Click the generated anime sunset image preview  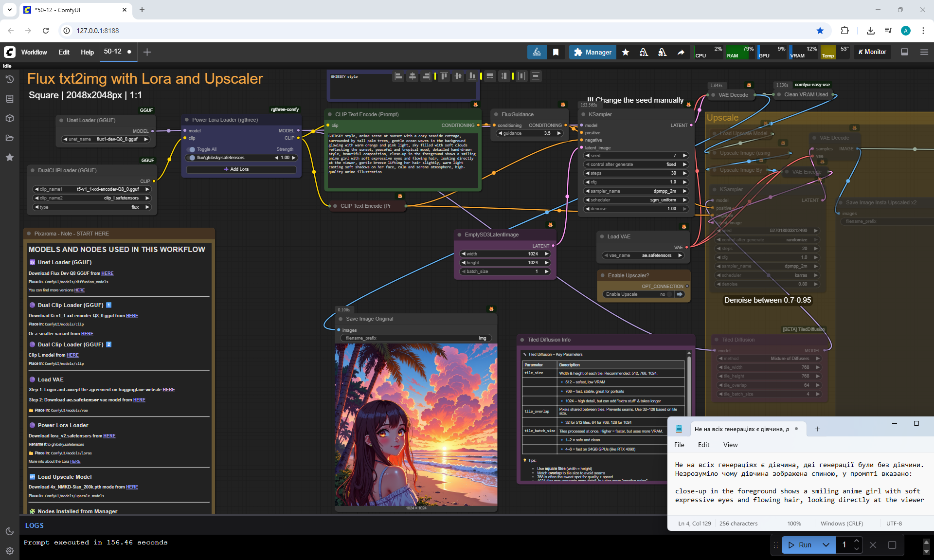point(416,424)
